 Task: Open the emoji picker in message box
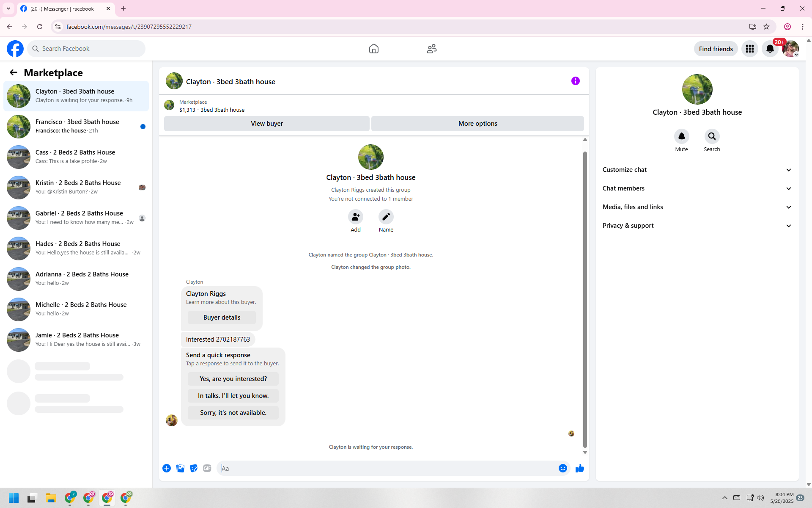562,468
